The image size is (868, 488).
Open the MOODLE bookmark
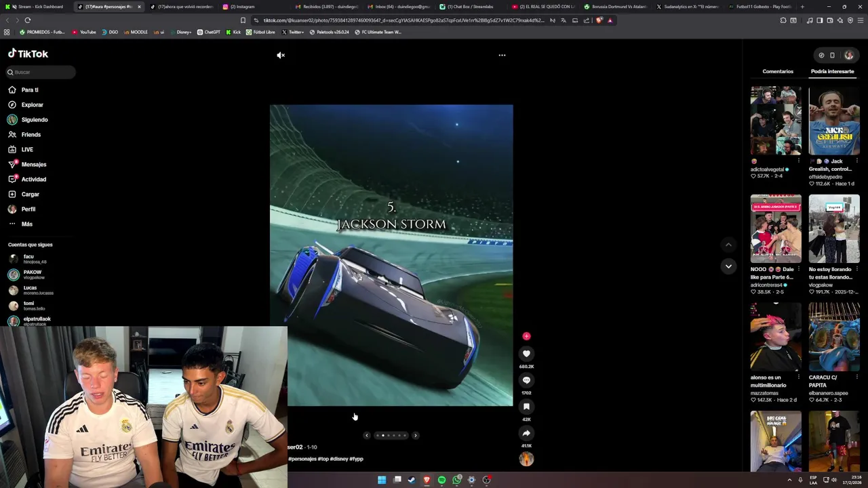(135, 32)
